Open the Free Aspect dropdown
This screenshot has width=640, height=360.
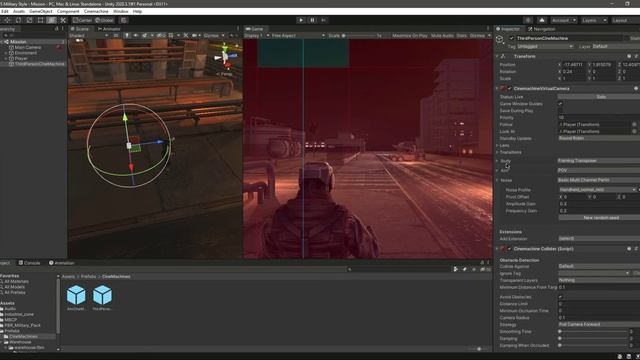[x=298, y=36]
